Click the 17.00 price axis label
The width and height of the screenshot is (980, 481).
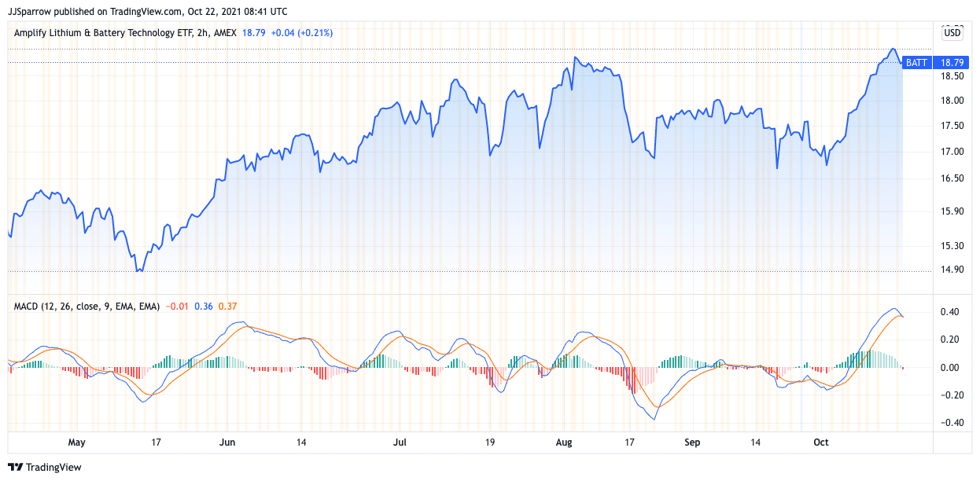click(x=952, y=152)
